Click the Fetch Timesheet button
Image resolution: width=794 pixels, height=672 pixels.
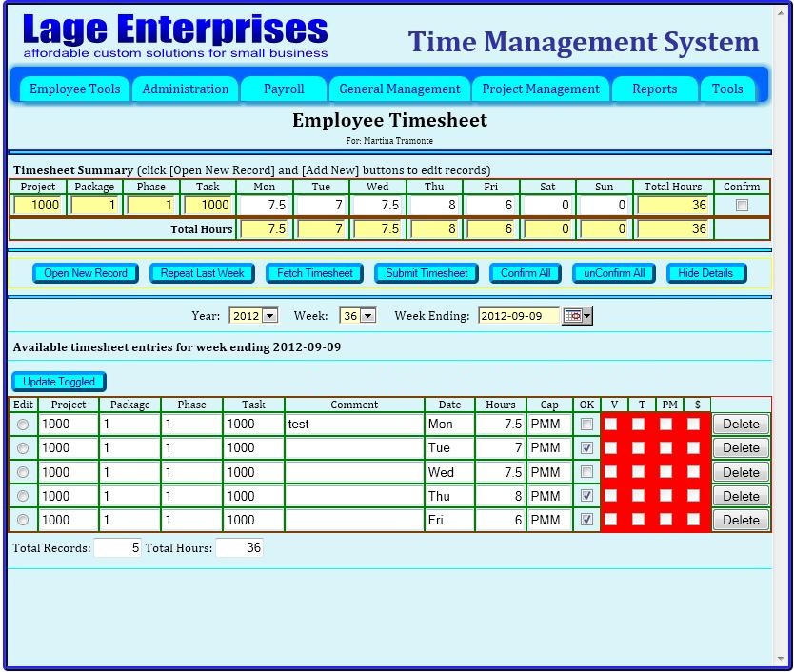313,272
